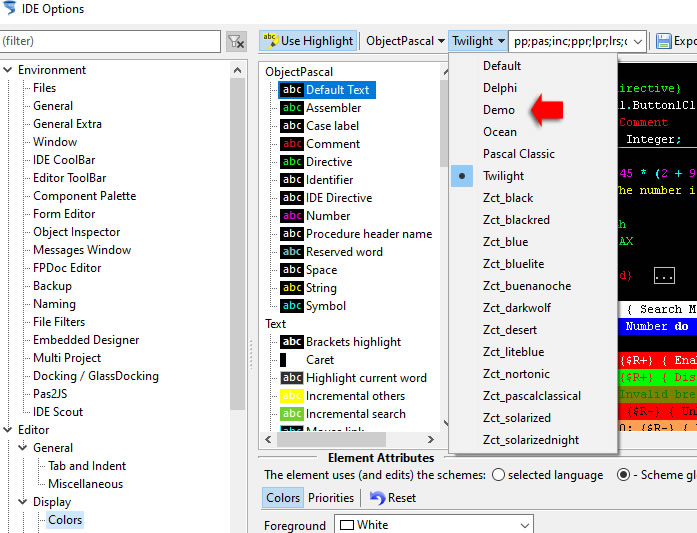Open the Twilight color scheme dropdown
Image resolution: width=697 pixels, height=533 pixels.
coord(478,41)
